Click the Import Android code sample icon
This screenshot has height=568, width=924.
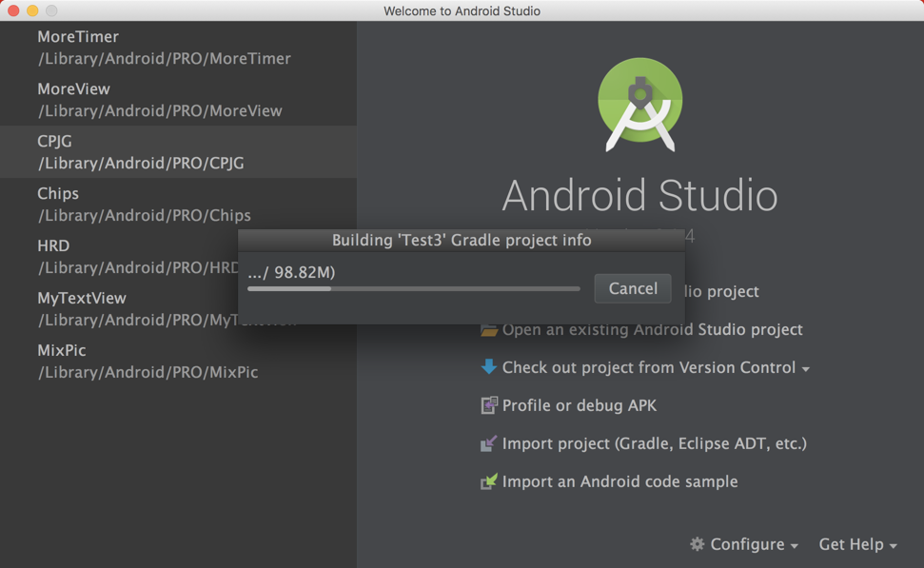pos(488,481)
